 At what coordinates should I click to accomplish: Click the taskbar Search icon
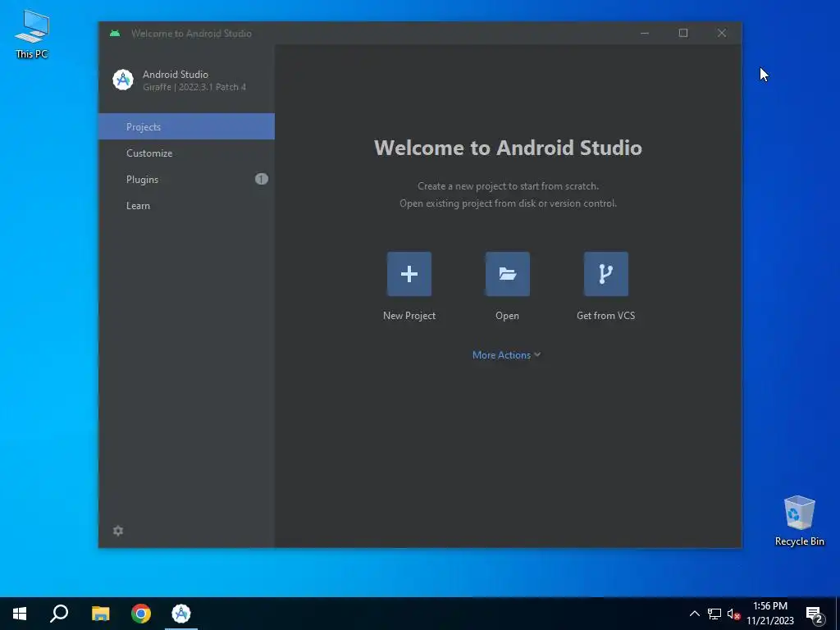tap(59, 614)
